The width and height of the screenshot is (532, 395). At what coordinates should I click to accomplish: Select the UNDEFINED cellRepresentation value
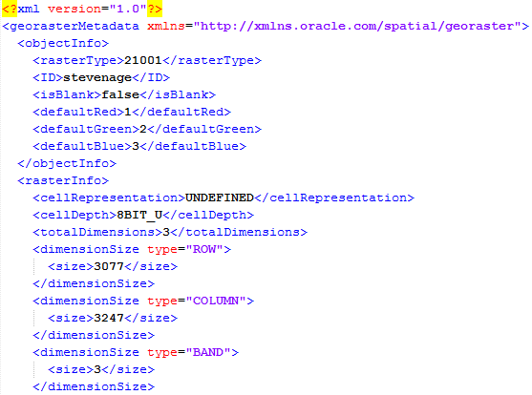(x=220, y=197)
